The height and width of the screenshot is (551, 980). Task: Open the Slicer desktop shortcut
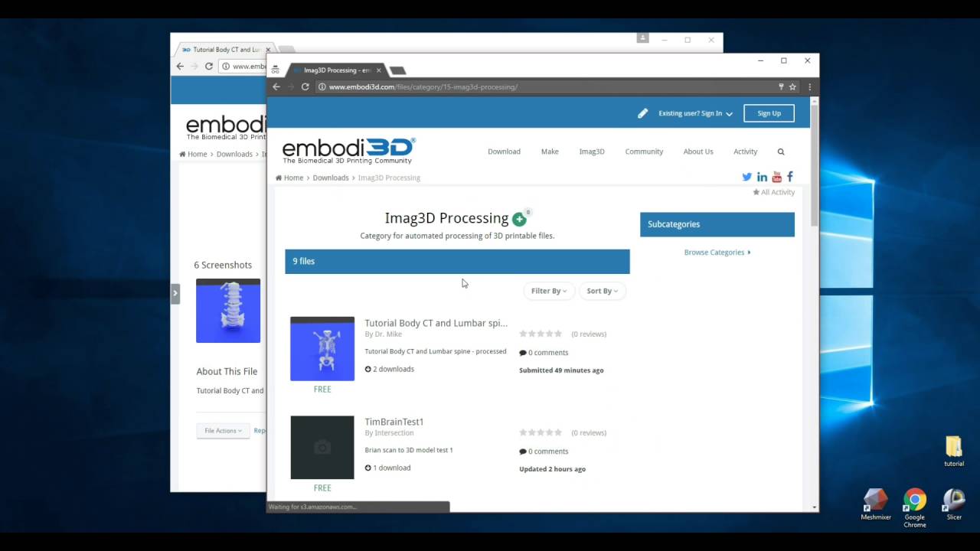pyautogui.click(x=954, y=504)
